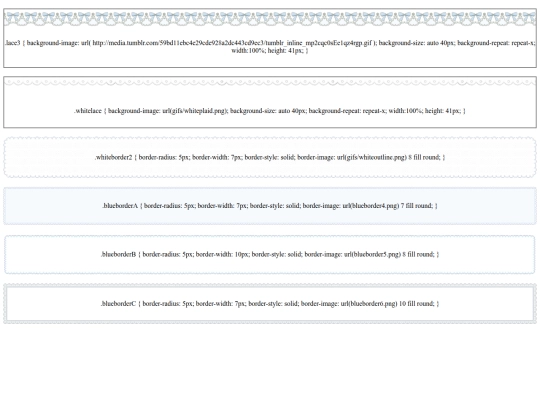Select the .blueborderC CSS rule text
Viewport: 540px width, 405px height.
(270, 304)
